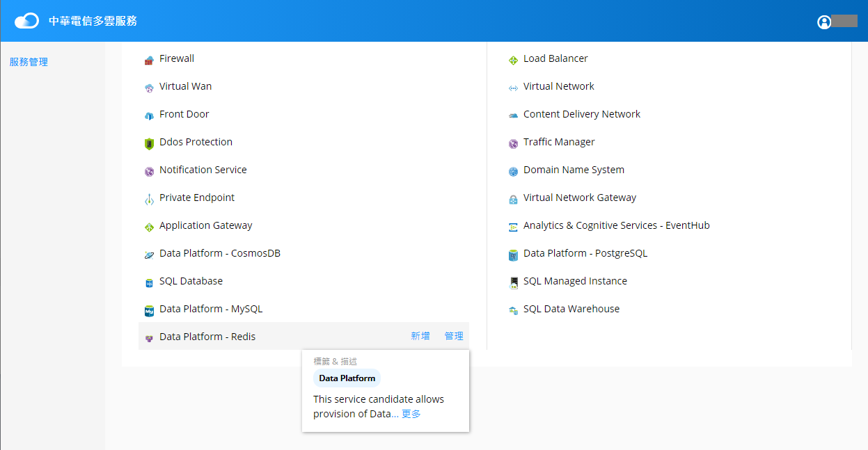Select Data Platform - CosmosDB label
The image size is (868, 450).
click(220, 253)
